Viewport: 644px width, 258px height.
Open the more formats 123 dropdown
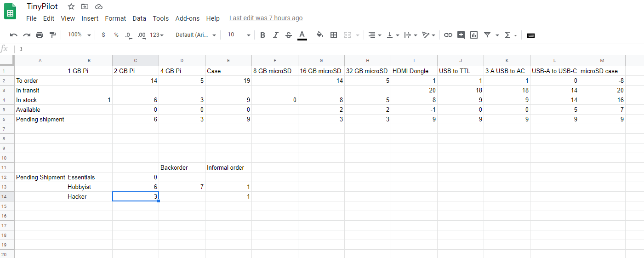point(157,35)
